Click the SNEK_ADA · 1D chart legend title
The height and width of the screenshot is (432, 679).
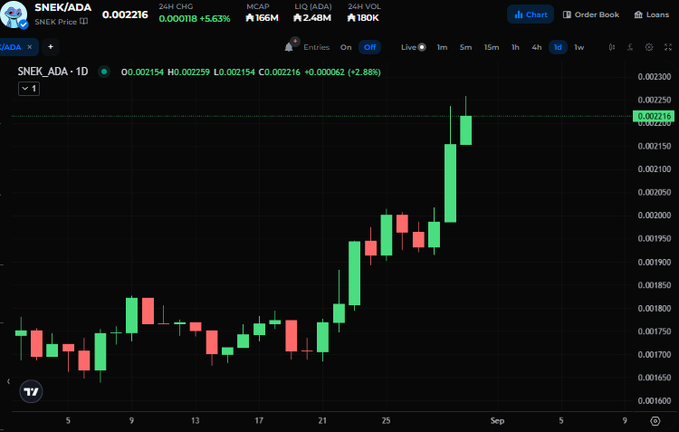(53, 71)
